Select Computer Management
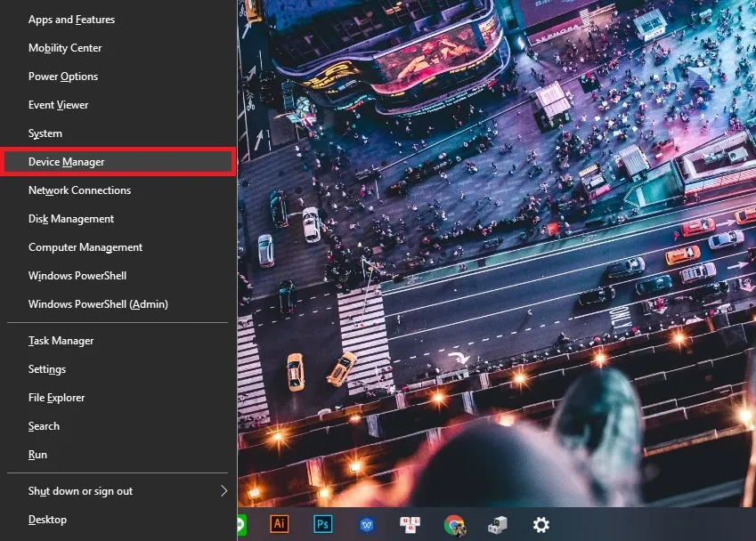Image resolution: width=756 pixels, height=541 pixels. click(x=85, y=246)
